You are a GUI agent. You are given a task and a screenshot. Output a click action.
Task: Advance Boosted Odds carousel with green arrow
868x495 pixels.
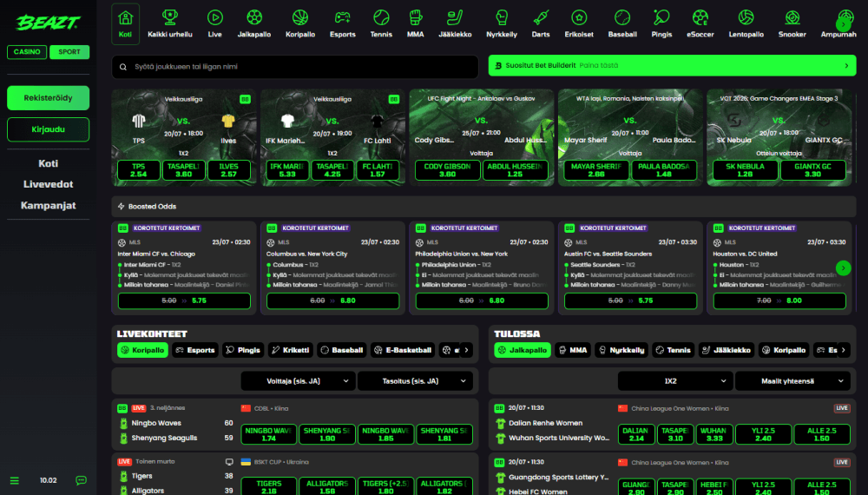tap(843, 268)
